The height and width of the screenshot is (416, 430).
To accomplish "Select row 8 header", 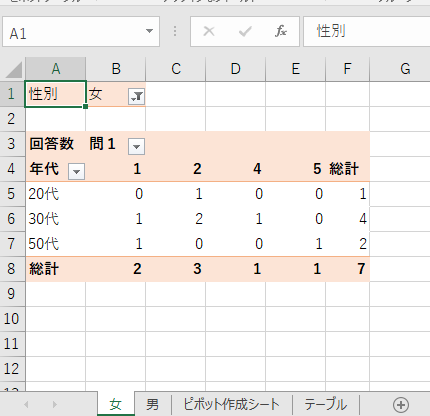I will click(12, 269).
